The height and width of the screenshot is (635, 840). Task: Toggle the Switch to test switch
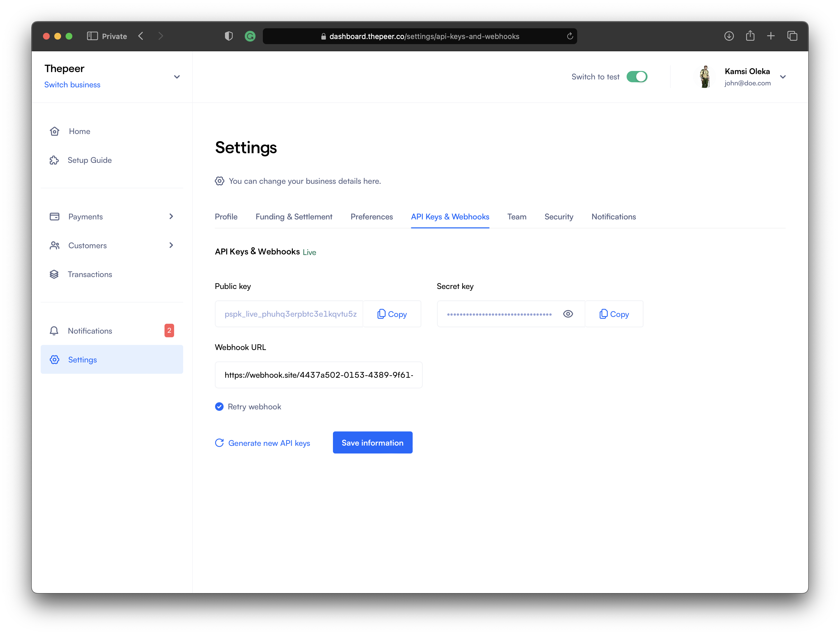tap(637, 77)
